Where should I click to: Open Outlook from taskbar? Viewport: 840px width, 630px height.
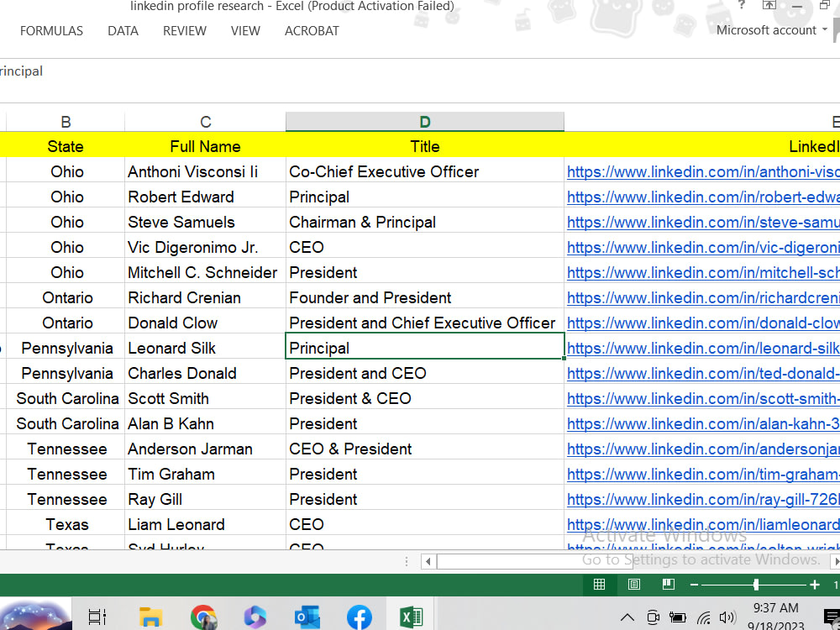pos(307,617)
